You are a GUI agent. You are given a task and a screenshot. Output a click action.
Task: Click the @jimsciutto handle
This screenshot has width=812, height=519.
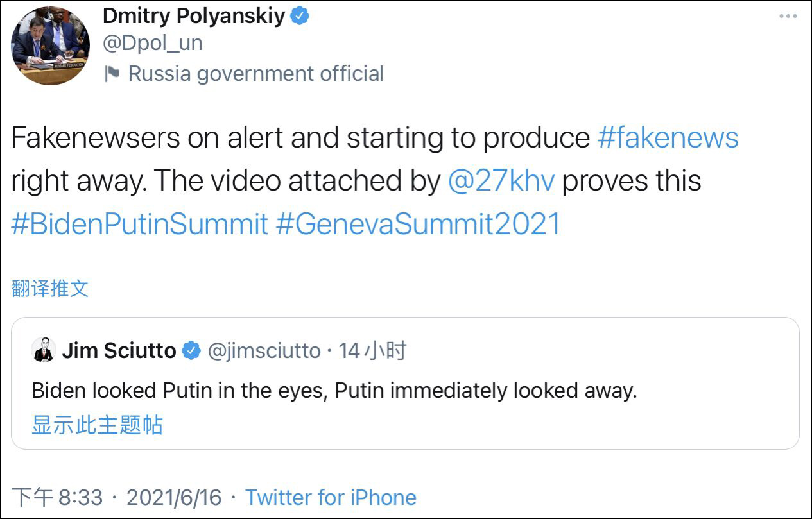click(264, 351)
